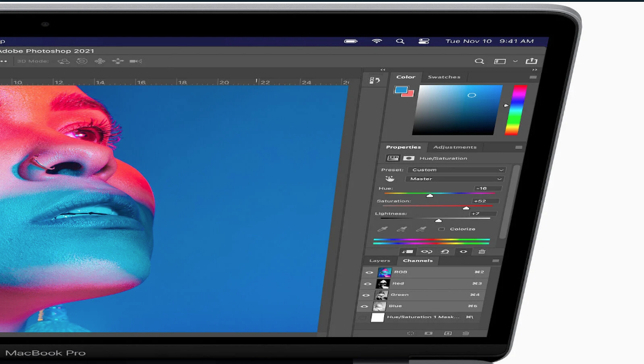Screen dimensions: 644x364
Task: Select the add-to-sample eyedropper
Action: (401, 229)
